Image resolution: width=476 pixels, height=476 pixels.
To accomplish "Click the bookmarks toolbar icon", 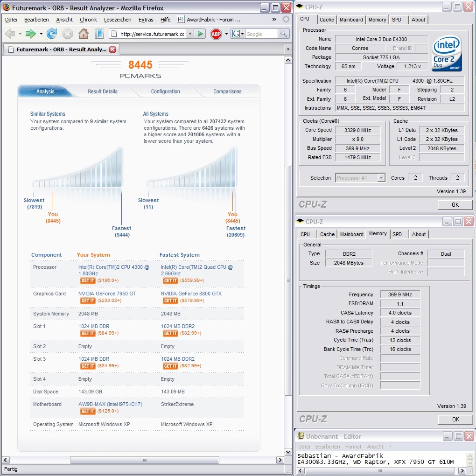I will pos(99,34).
